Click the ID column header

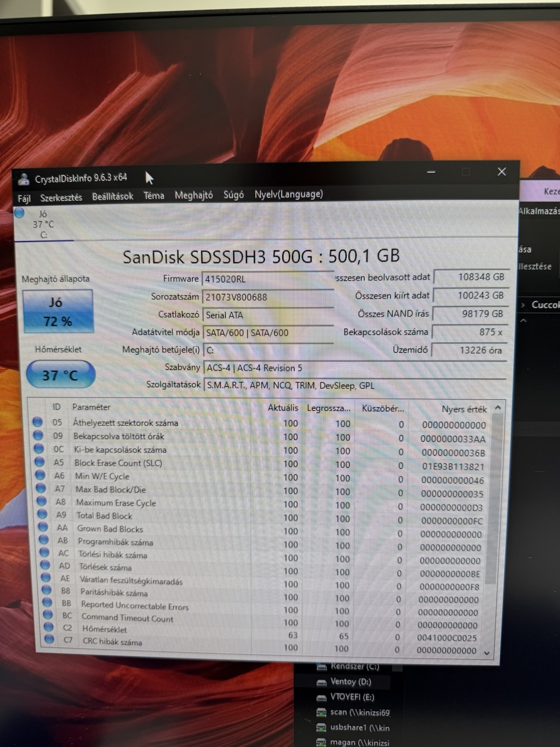(56, 407)
